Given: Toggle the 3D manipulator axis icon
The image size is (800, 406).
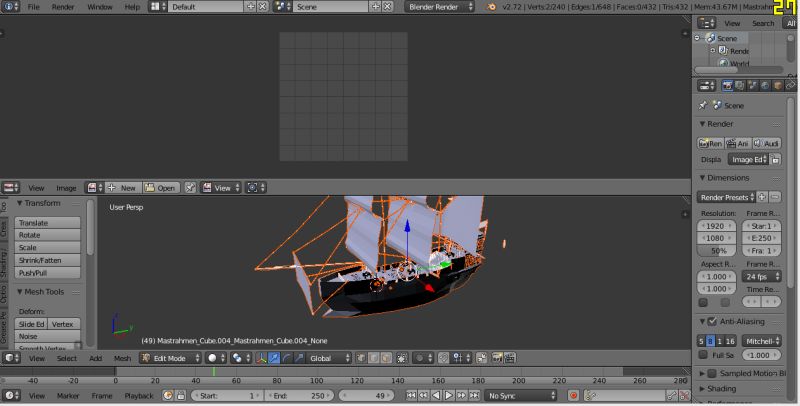Looking at the screenshot, I should [x=261, y=358].
